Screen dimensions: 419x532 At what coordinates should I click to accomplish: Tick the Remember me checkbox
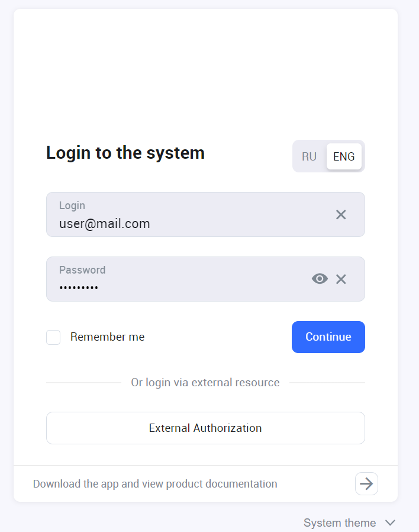(x=53, y=337)
